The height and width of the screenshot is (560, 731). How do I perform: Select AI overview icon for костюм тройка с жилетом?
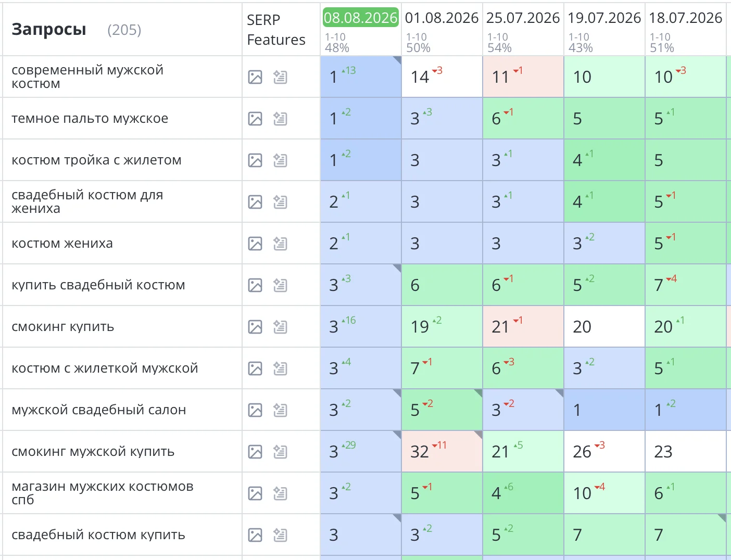(280, 160)
